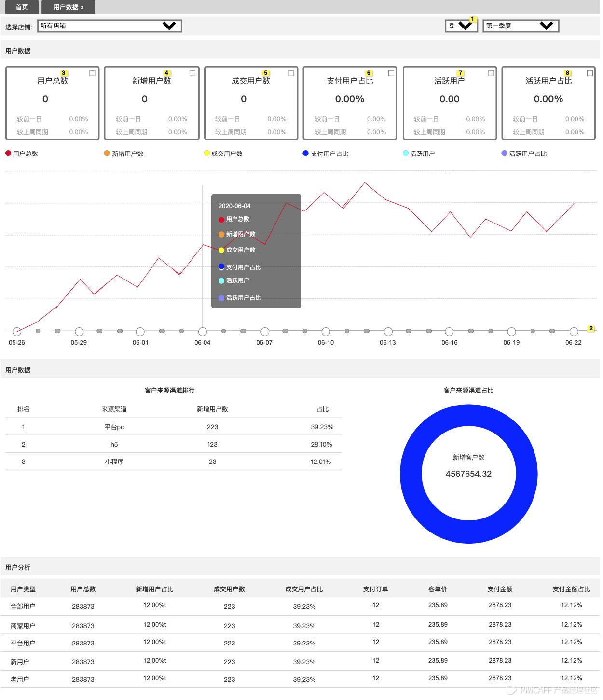Click yellow 成交用户数 legend dot
603x700 pixels.
tap(206, 153)
